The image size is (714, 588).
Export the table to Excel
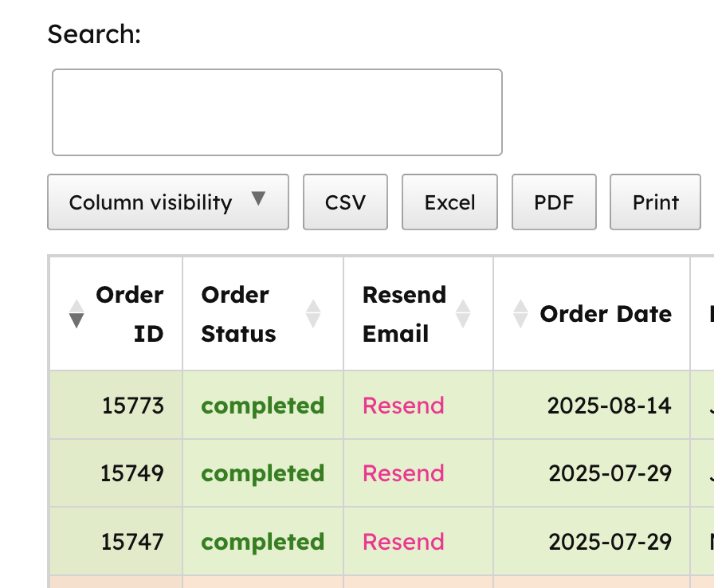449,202
